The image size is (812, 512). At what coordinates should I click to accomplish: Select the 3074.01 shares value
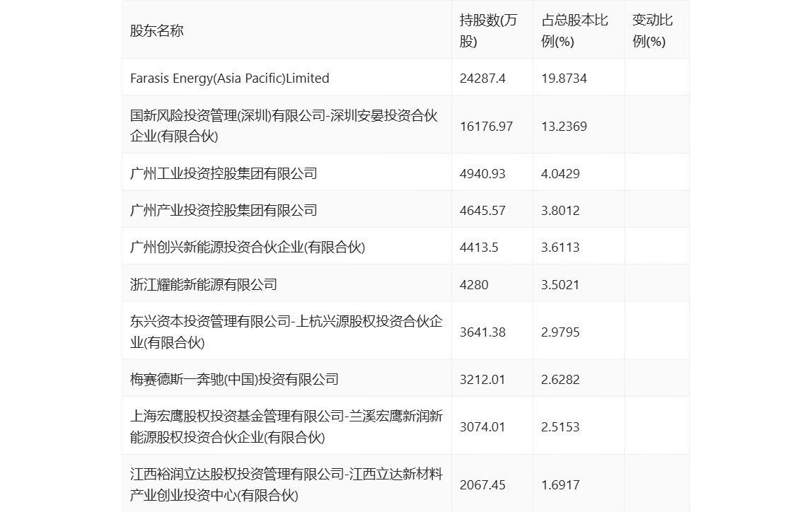coord(482,427)
